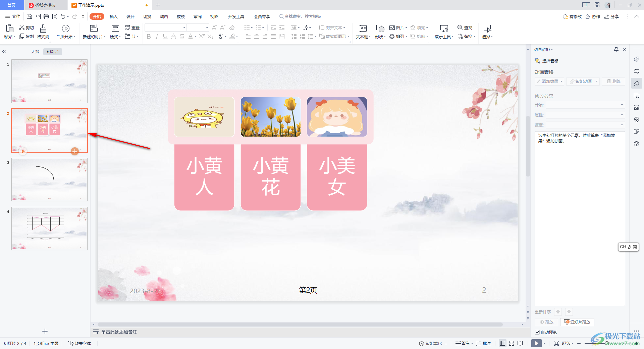Click the Smart Beautify (智能美化) button
The image size is (644, 349).
[x=431, y=343]
